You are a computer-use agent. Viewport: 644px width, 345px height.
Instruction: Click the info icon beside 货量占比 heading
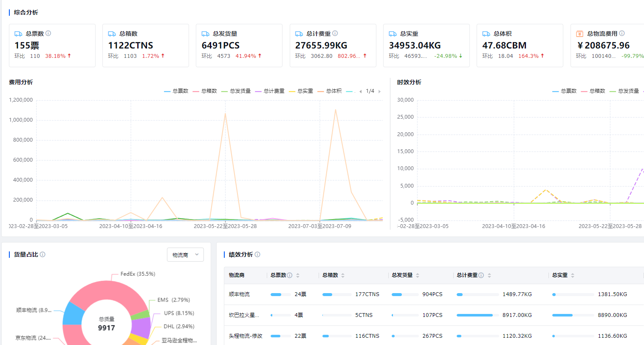coord(42,254)
